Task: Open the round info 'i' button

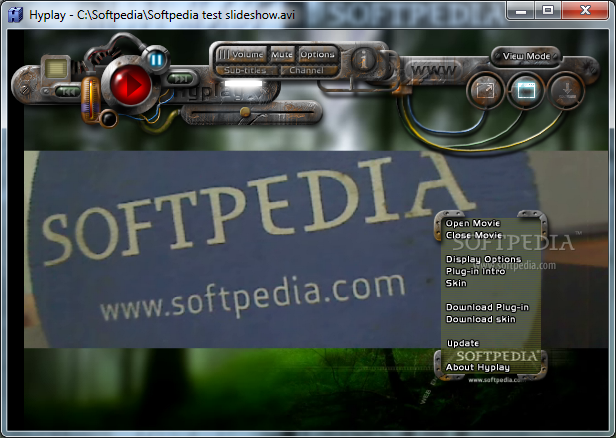Action: pyautogui.click(x=364, y=61)
